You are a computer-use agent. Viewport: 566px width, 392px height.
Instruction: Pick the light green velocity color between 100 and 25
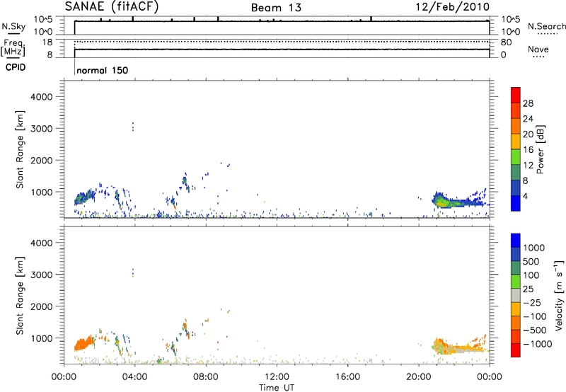[516, 282]
